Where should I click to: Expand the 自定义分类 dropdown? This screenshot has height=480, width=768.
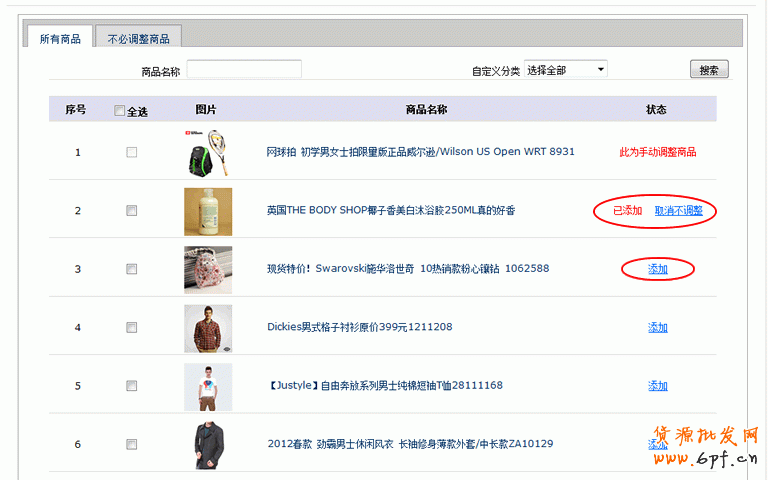[x=565, y=70]
